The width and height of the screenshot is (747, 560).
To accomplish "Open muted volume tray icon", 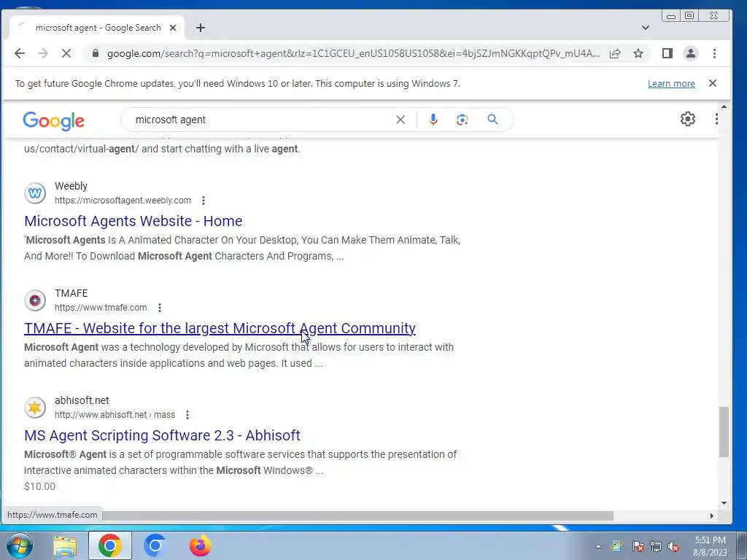I will coord(673,546).
